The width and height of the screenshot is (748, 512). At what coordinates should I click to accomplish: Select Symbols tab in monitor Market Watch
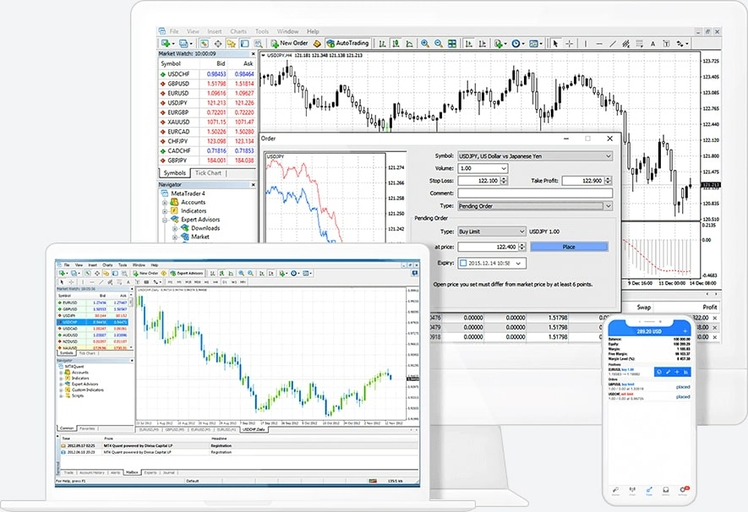(x=175, y=173)
